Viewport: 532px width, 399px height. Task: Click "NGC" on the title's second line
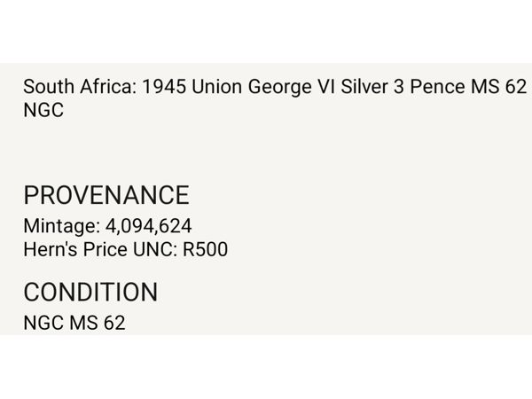coord(43,111)
